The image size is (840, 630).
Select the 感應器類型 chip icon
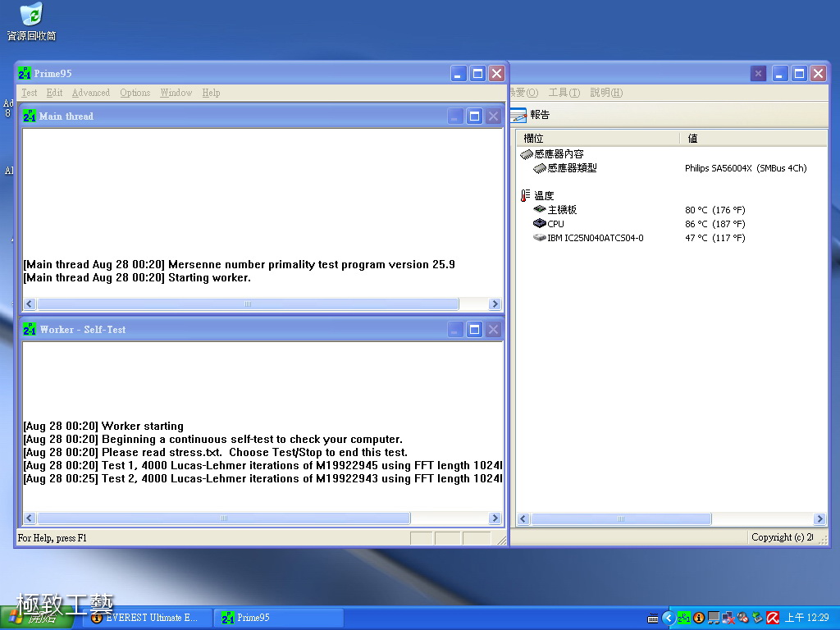540,168
